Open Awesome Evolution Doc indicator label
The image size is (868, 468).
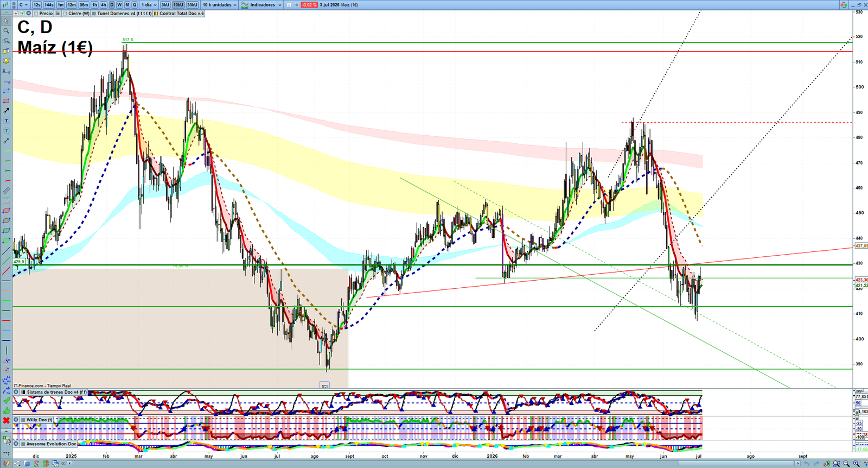click(x=51, y=444)
